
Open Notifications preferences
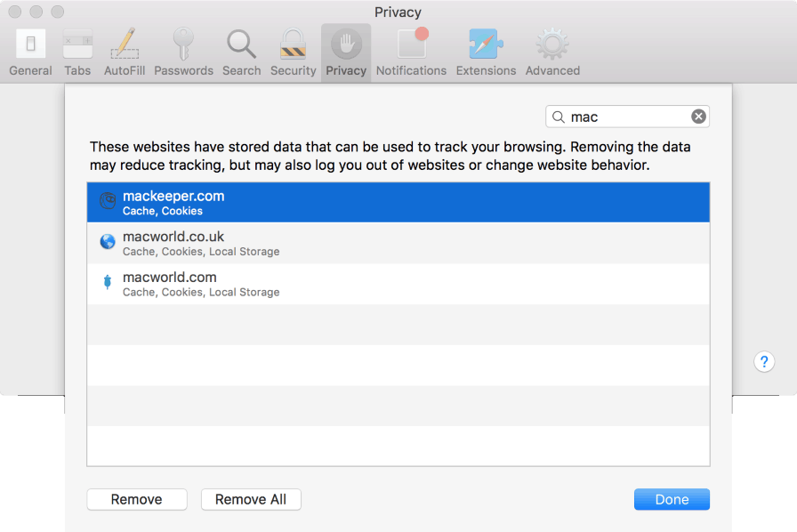411,51
